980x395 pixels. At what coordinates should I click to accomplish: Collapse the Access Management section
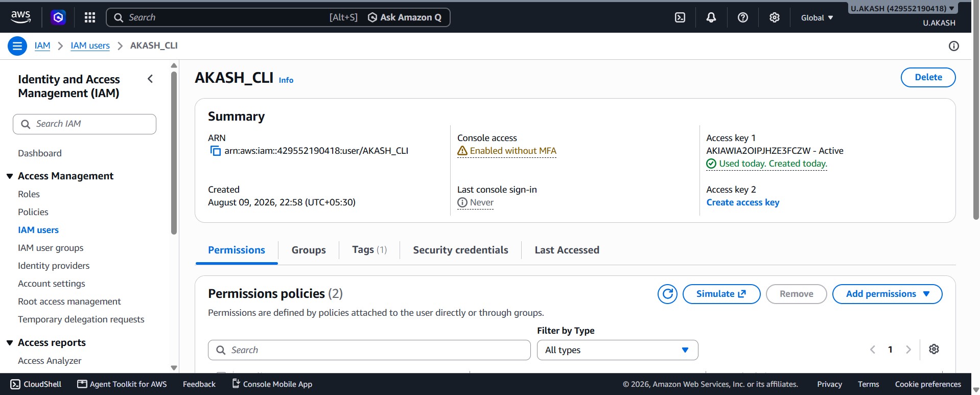pos(10,176)
